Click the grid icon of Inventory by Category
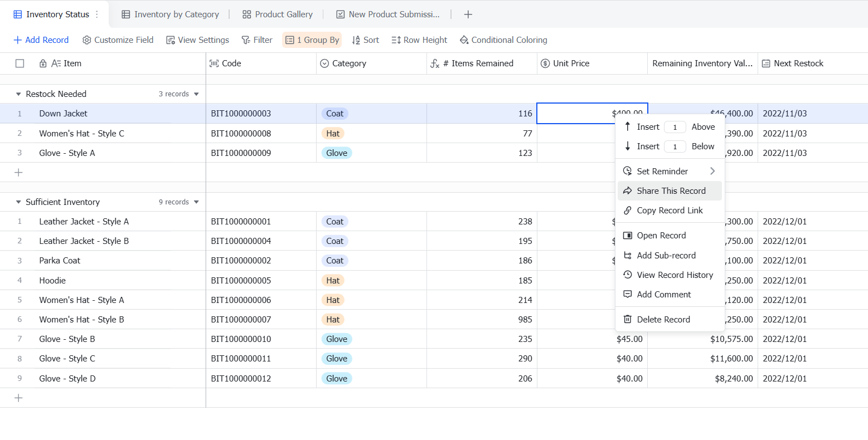Image resolution: width=868 pixels, height=440 pixels. [x=126, y=14]
